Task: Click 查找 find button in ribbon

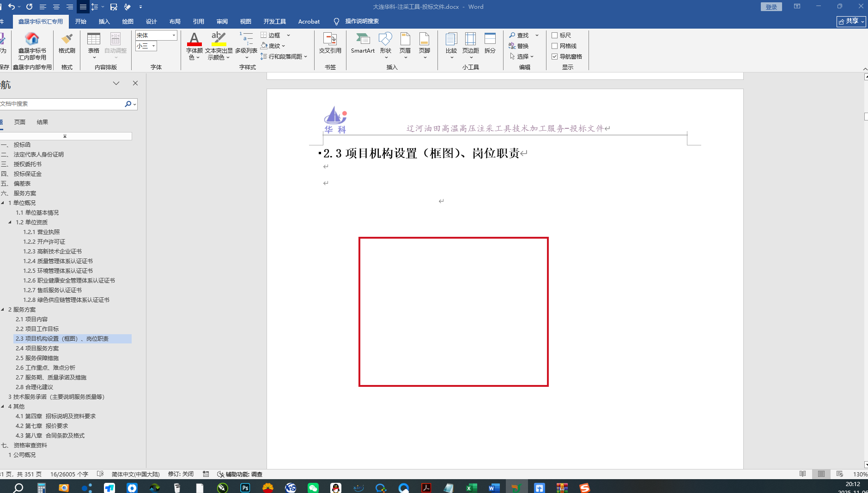Action: [519, 36]
